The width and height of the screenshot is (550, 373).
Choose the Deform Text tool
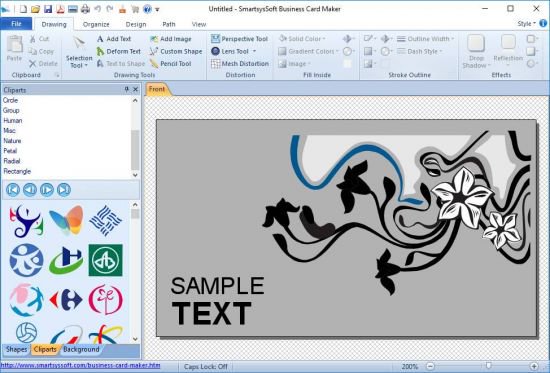tap(119, 51)
